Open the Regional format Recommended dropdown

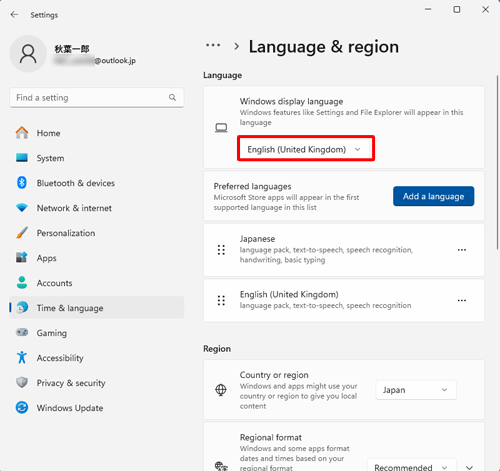pyautogui.click(x=411, y=465)
